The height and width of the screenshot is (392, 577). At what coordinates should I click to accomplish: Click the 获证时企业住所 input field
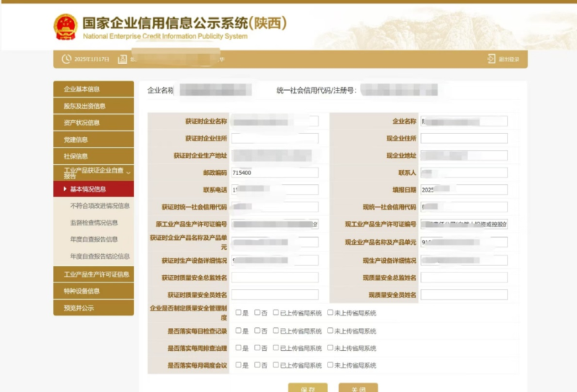pos(275,138)
